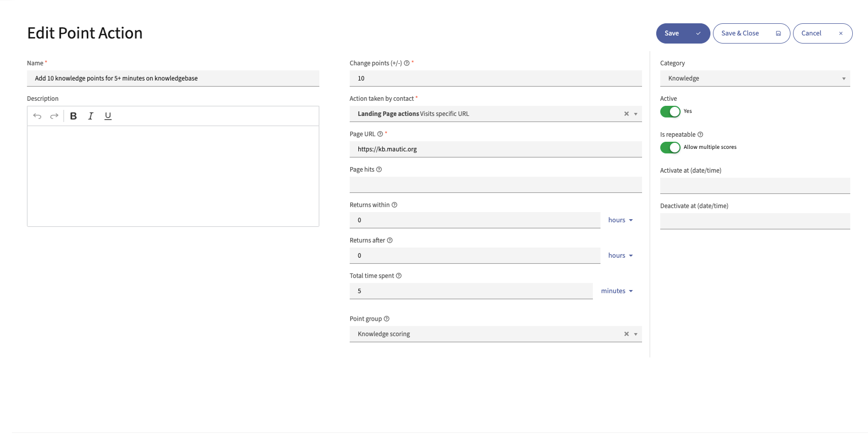Clear the Knowledge scoring point group selection

click(626, 334)
